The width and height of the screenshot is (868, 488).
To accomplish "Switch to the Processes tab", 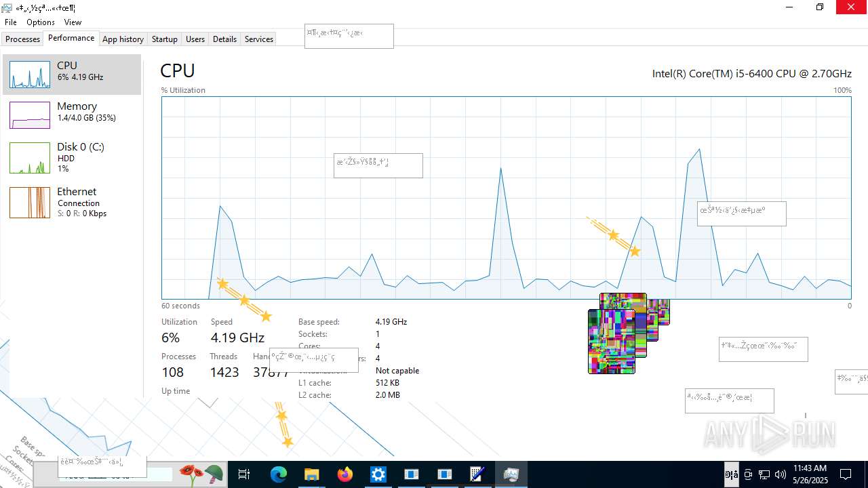I will pyautogui.click(x=23, y=39).
